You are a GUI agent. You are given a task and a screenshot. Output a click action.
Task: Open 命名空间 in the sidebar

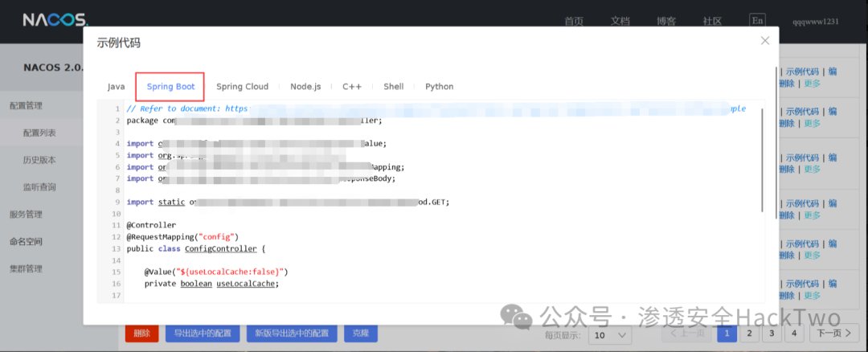pyautogui.click(x=26, y=241)
